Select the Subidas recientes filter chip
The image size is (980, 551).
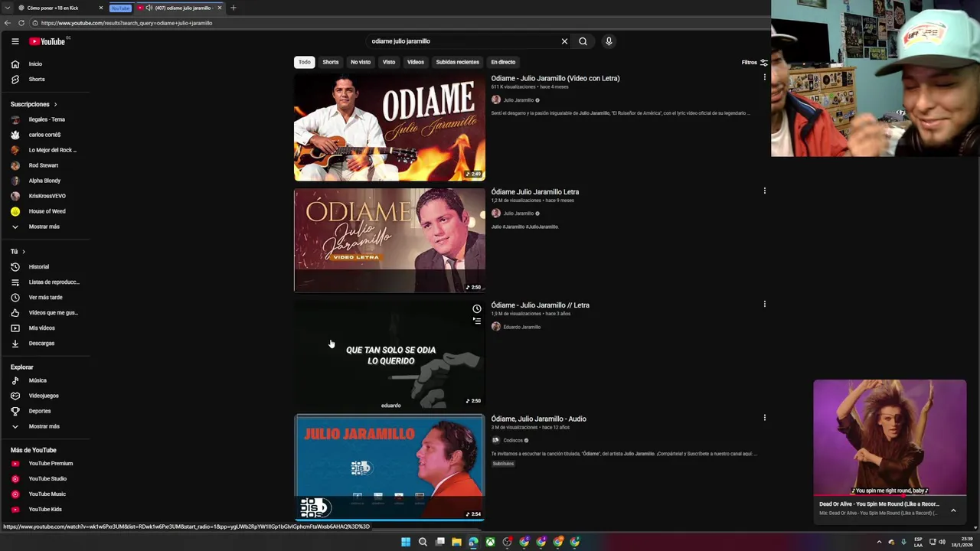point(458,62)
